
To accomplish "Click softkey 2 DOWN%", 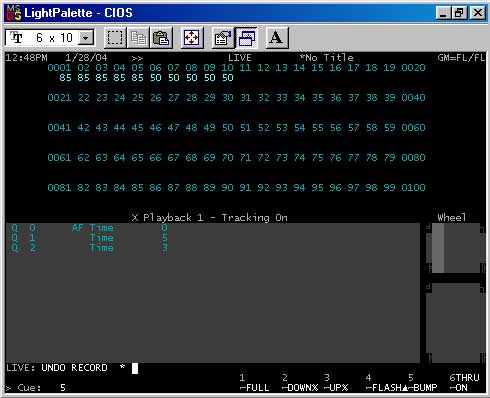I will click(300, 383).
